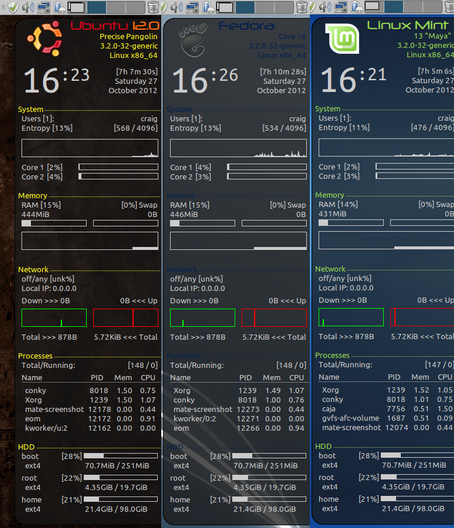Open the trash icon above the Fedora panel

tap(302, 7)
